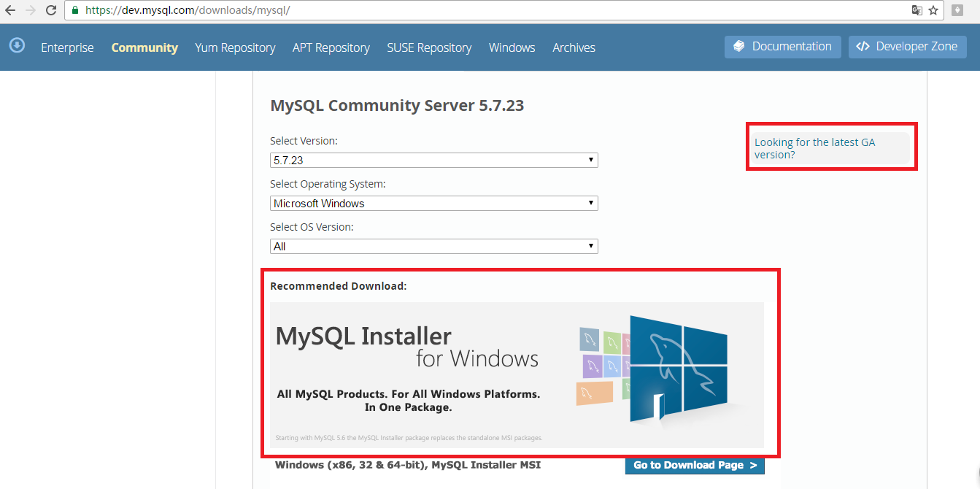Reload the page with refresh icon
This screenshot has width=980, height=489.
(x=51, y=11)
